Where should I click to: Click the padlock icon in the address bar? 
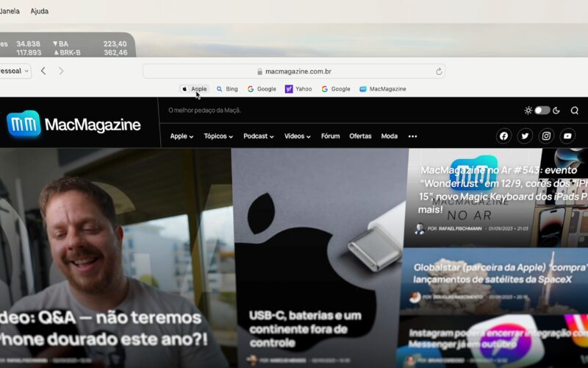[x=259, y=71]
